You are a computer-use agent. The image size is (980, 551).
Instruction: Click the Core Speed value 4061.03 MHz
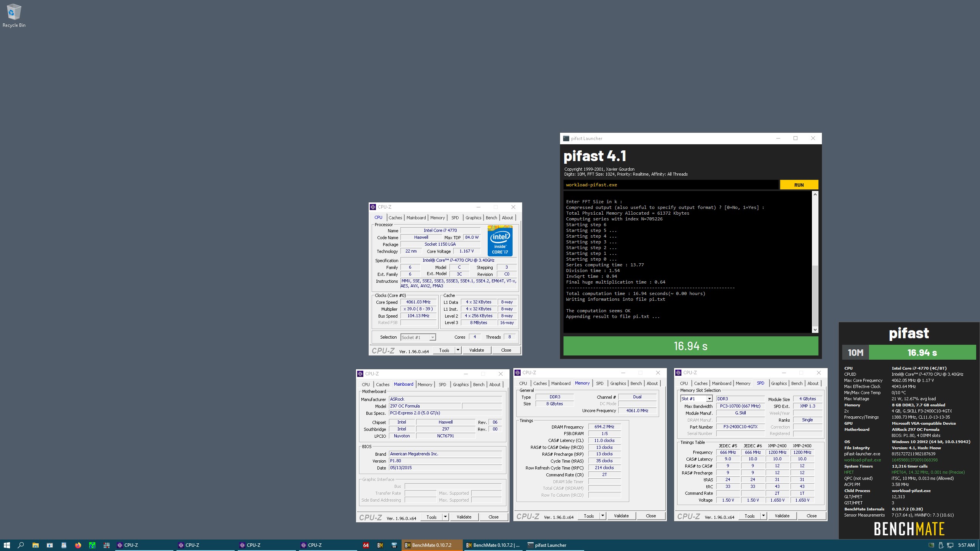[x=418, y=302]
